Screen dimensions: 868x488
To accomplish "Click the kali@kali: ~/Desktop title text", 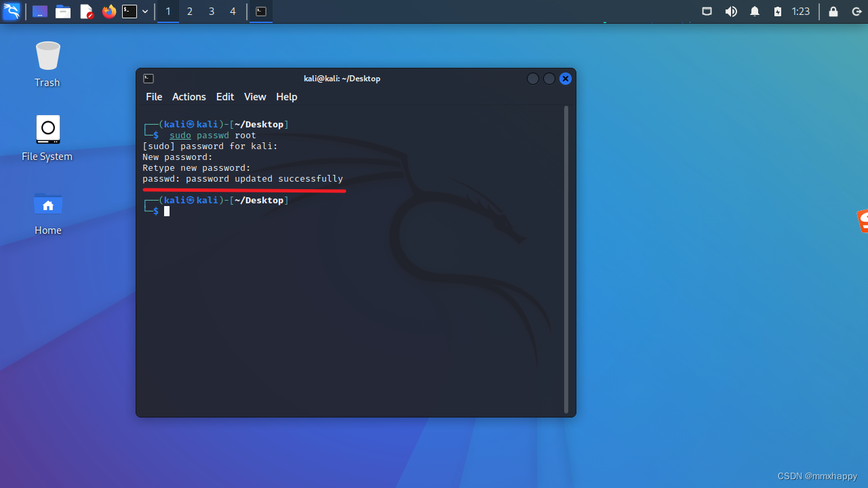I will (342, 79).
